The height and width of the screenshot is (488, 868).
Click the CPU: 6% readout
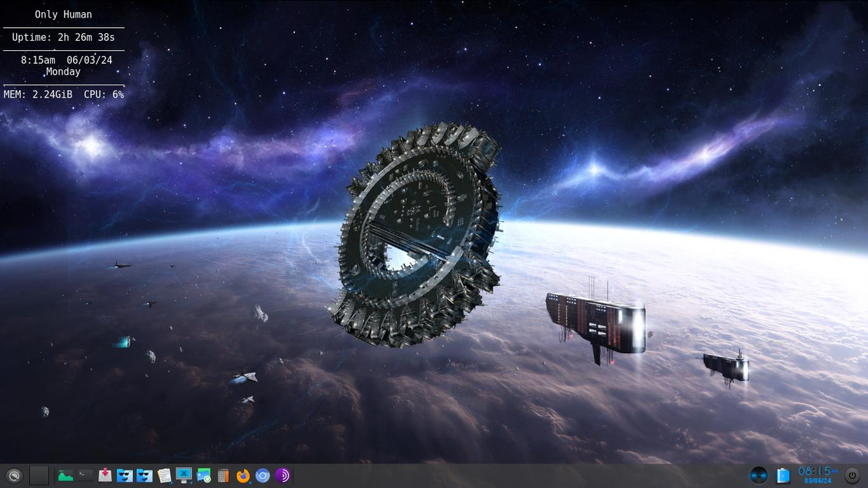click(x=104, y=94)
